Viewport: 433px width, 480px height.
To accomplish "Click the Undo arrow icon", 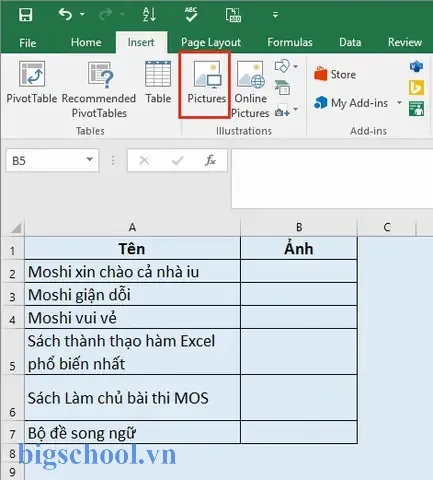I will point(65,14).
